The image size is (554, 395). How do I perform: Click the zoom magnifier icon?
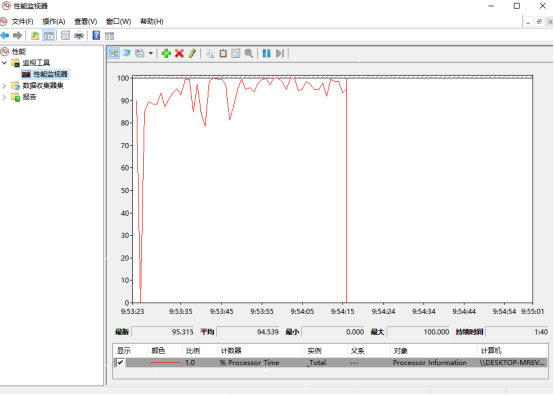[249, 53]
